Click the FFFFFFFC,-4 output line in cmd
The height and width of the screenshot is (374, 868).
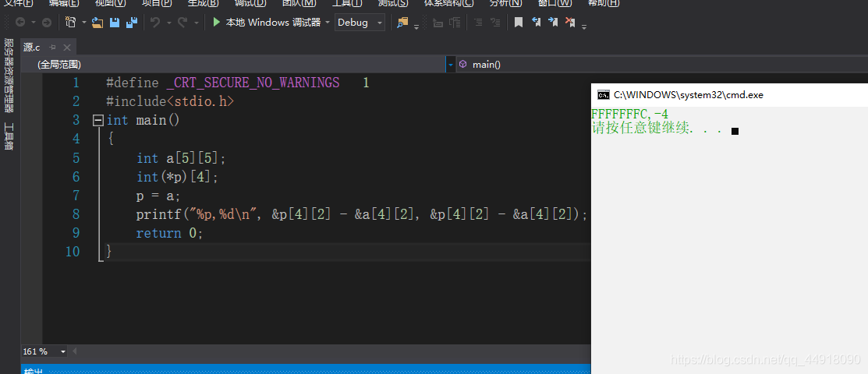tap(629, 115)
